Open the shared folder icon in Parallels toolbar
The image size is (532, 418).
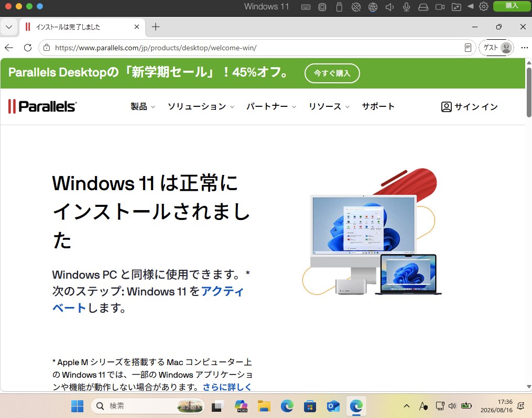[x=457, y=7]
